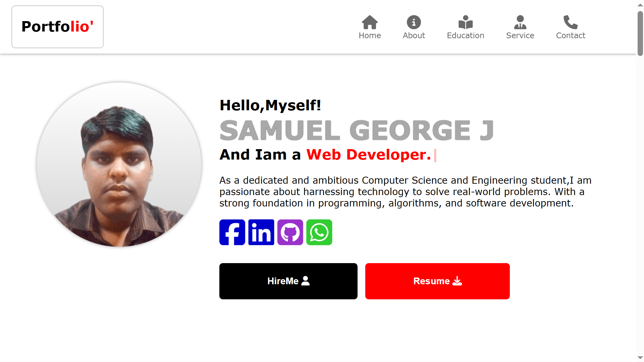Viewport: 644px width, 362px height.
Task: Click the Service person icon
Action: click(520, 22)
